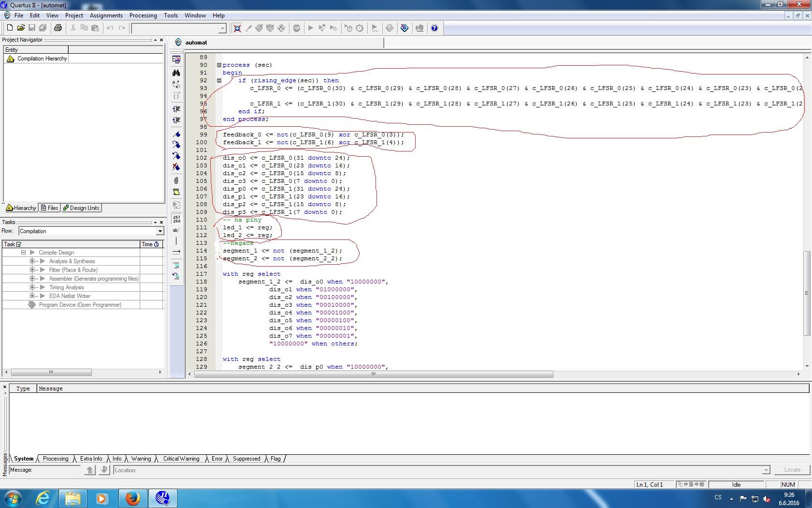Switch to the Files tab in Project Navigator
Image resolution: width=812 pixels, height=508 pixels.
[x=50, y=208]
